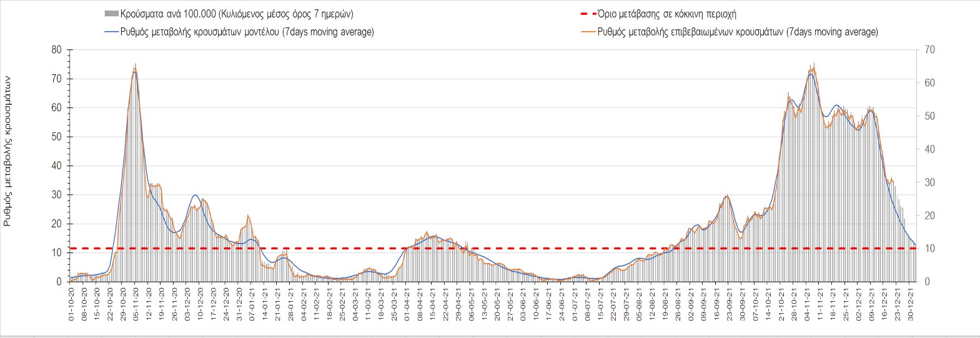Click the 80 label on the left axis

click(x=57, y=50)
